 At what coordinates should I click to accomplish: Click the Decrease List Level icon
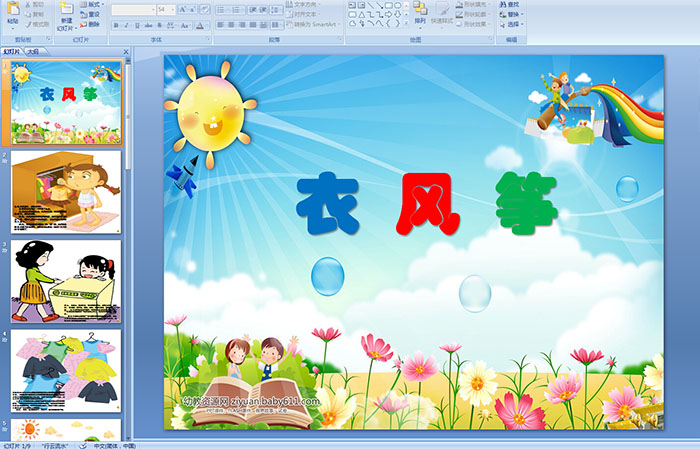coord(253,10)
